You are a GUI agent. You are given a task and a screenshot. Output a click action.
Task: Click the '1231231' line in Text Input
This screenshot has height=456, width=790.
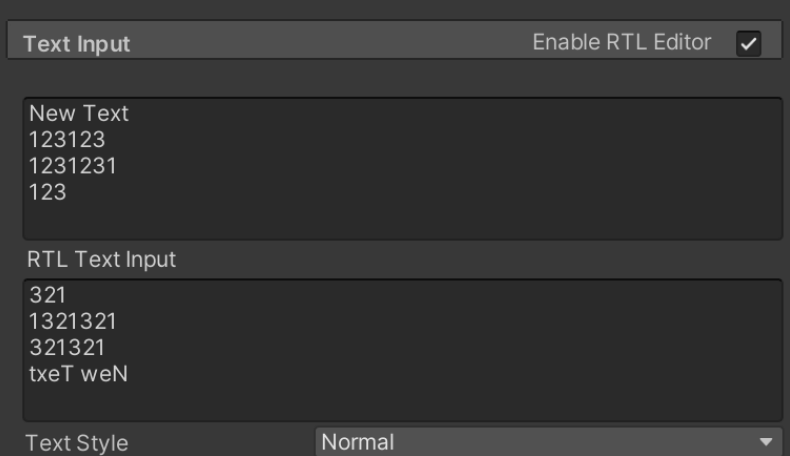point(73,166)
